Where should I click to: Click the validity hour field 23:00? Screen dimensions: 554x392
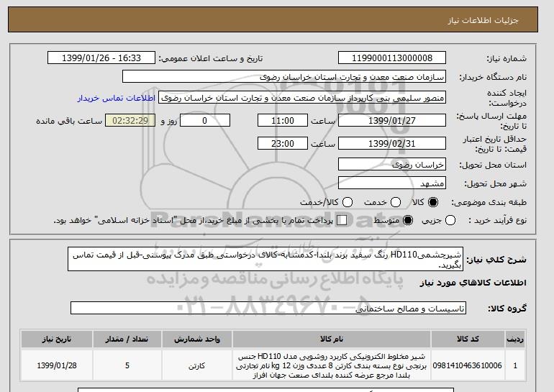click(283, 143)
